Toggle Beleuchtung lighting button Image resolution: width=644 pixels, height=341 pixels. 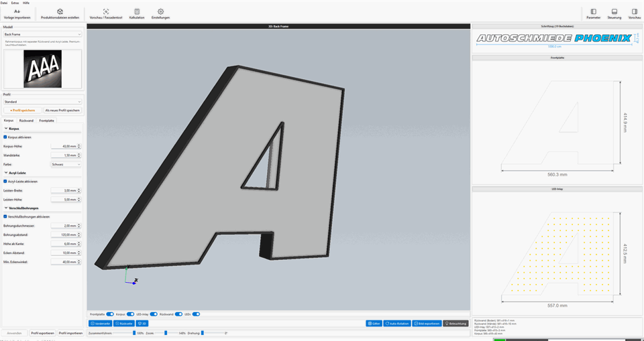pos(455,324)
